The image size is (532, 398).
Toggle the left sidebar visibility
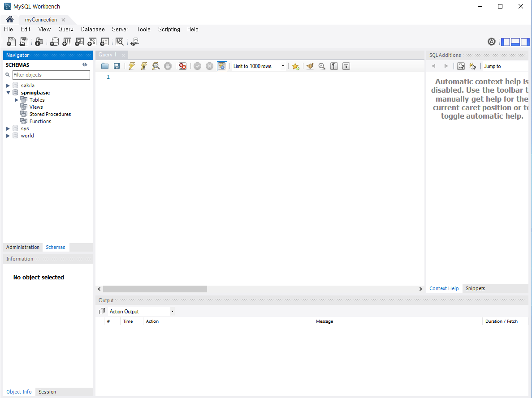point(506,42)
